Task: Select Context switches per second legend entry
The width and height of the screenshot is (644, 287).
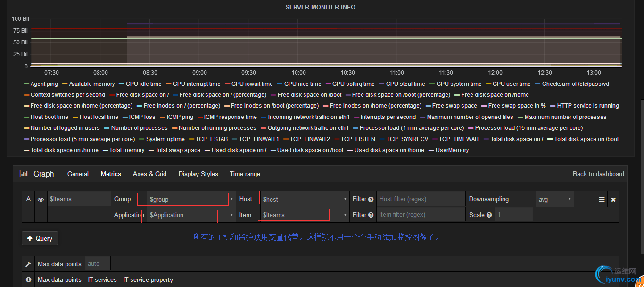Action: point(68,95)
